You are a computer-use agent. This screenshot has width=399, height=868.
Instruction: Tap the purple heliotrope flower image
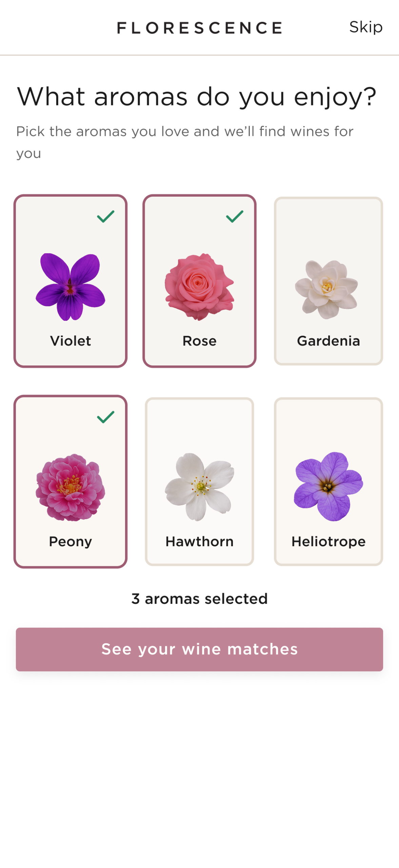pyautogui.click(x=328, y=486)
